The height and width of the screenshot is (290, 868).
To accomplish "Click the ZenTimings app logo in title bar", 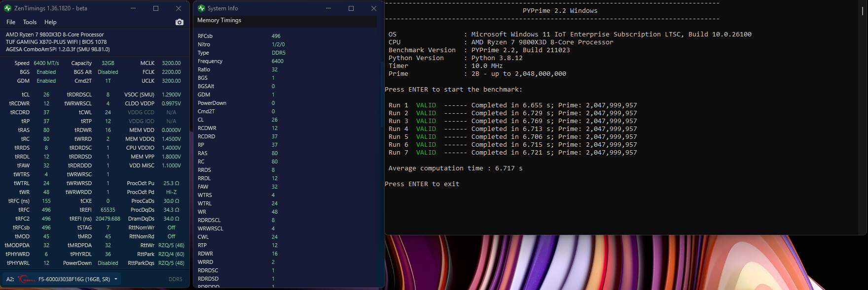I will pyautogui.click(x=7, y=8).
